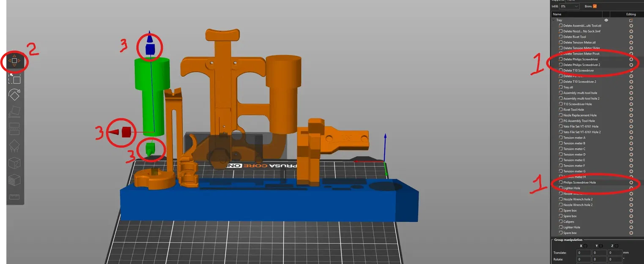Screen dimensions: 644x264
Task: Click editing icon for Tray.stl row
Action: click(631, 87)
